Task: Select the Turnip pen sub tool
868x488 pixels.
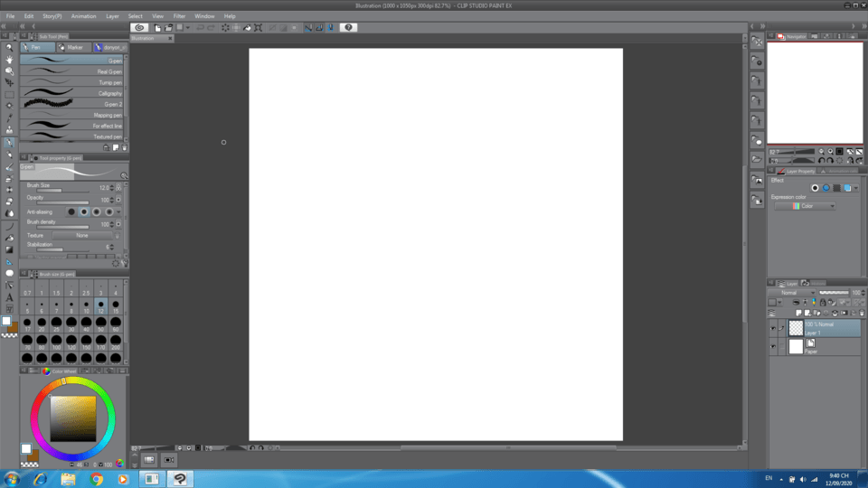Action: [73, 82]
